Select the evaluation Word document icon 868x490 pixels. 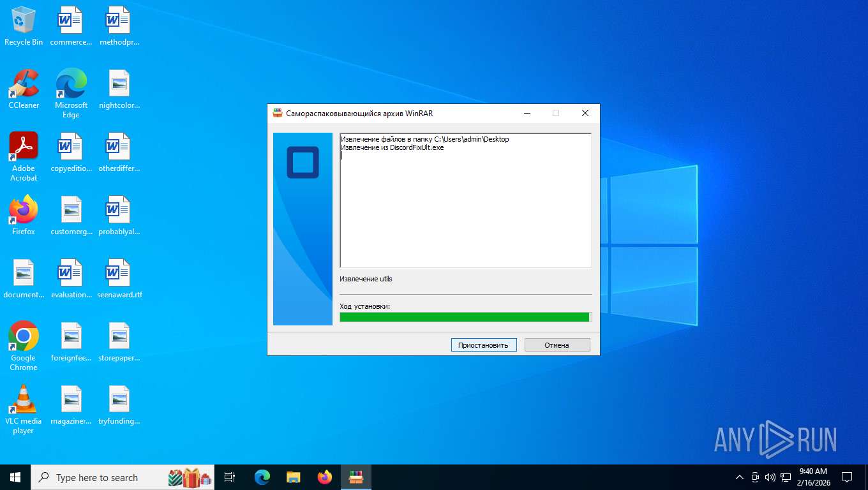(71, 279)
